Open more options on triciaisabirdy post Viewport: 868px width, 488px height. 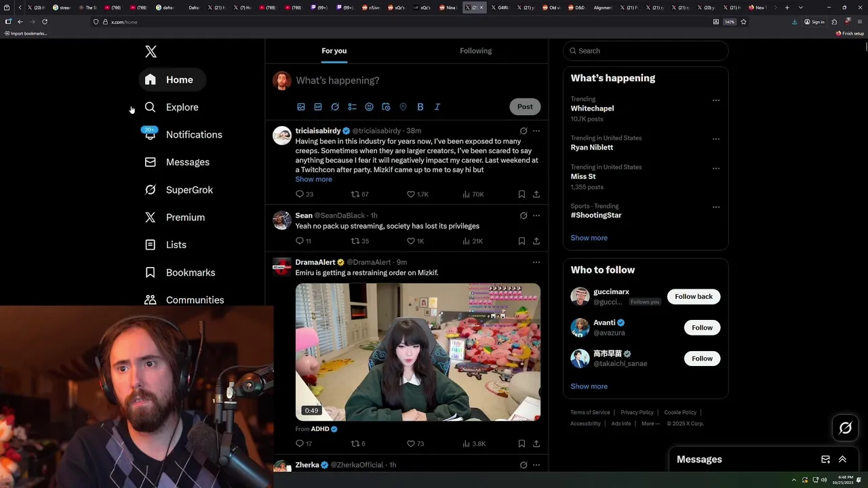pos(536,131)
